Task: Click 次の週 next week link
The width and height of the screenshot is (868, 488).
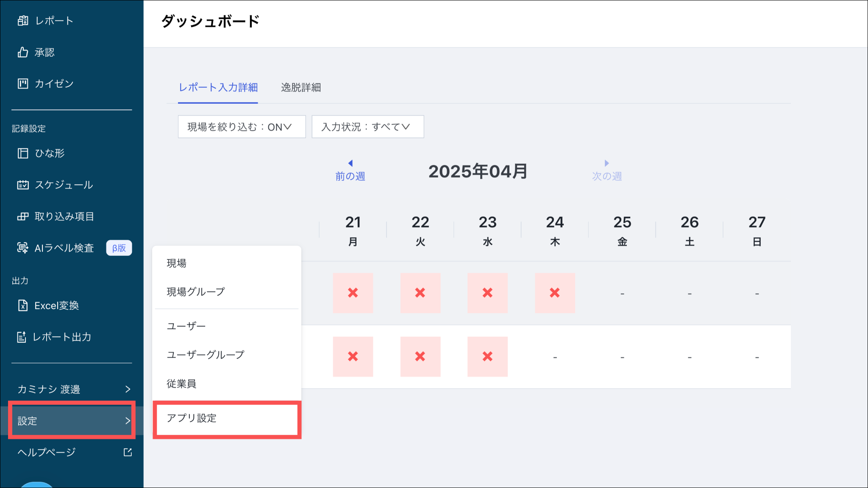Action: [x=606, y=171]
